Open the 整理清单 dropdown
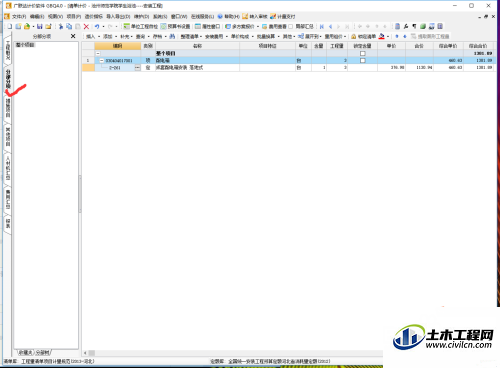This screenshot has height=368, width=500. click(191, 36)
